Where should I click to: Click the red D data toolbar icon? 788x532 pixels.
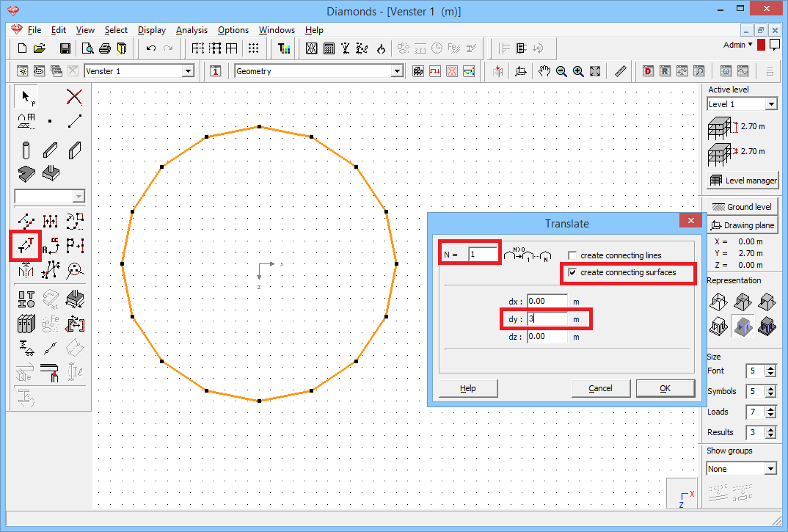coord(648,71)
